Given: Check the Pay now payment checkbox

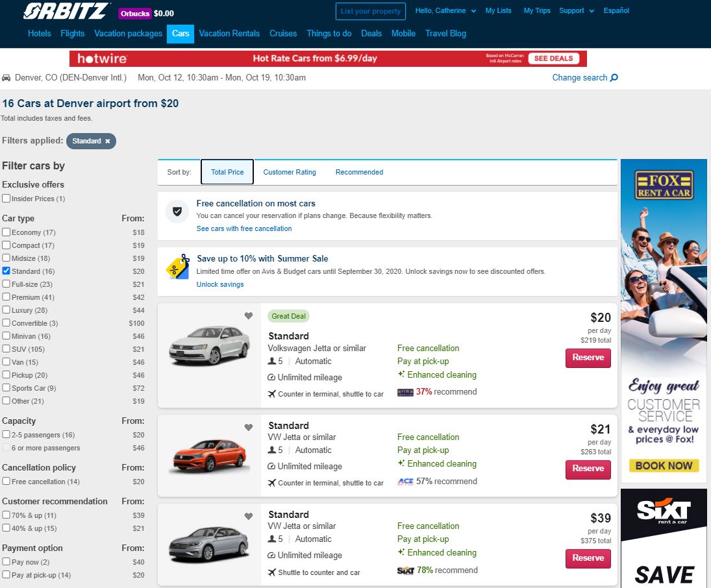Looking at the screenshot, I should tap(6, 561).
